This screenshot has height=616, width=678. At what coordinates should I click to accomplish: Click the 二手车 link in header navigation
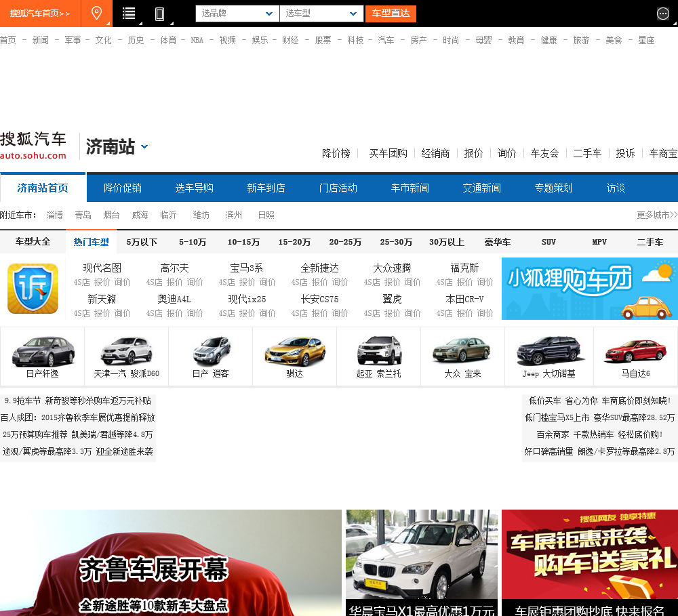tap(587, 153)
